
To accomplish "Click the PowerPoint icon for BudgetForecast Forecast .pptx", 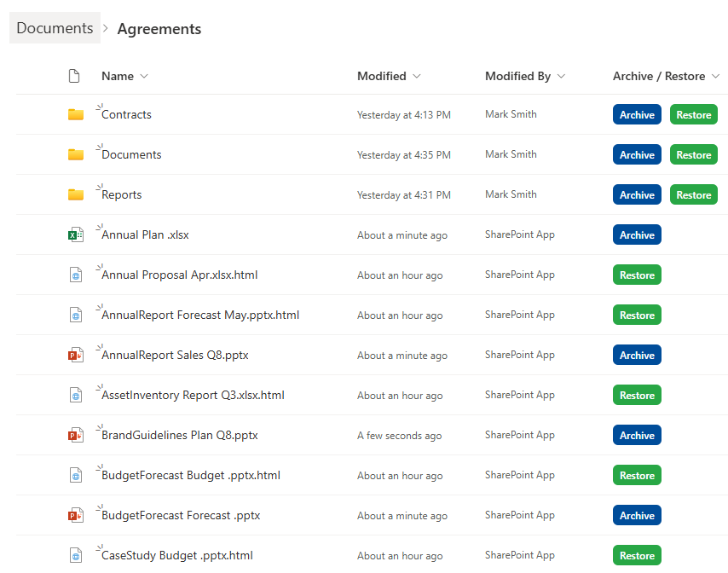I will coord(76,515).
